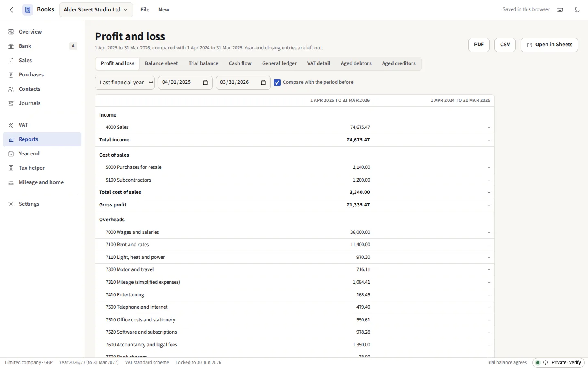Click Open in Sheets button
Image resolution: width=588 pixels, height=368 pixels.
[x=549, y=45]
